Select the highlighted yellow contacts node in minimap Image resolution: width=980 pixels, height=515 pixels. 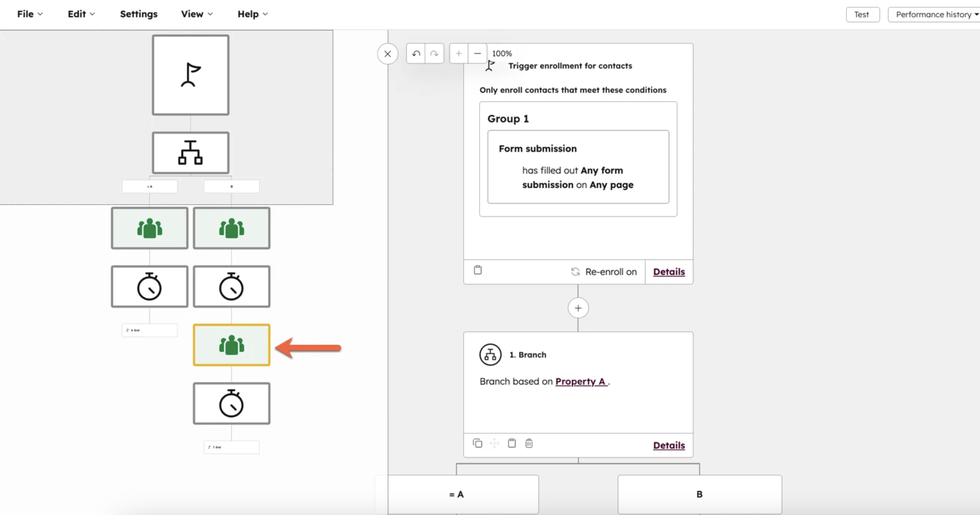(231, 345)
